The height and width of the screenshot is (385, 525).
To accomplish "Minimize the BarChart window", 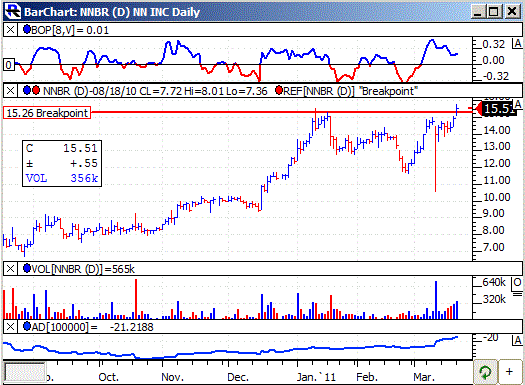I will pyautogui.click(x=478, y=11).
